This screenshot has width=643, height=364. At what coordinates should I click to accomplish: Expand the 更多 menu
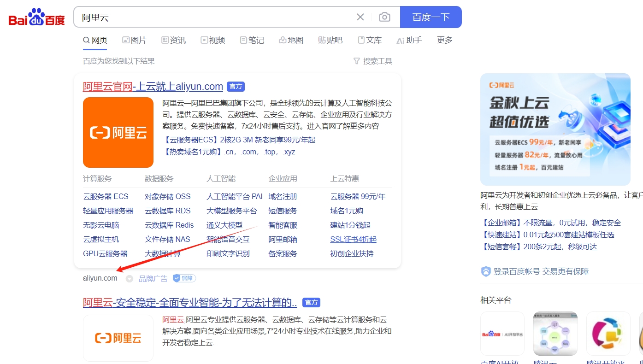click(445, 40)
